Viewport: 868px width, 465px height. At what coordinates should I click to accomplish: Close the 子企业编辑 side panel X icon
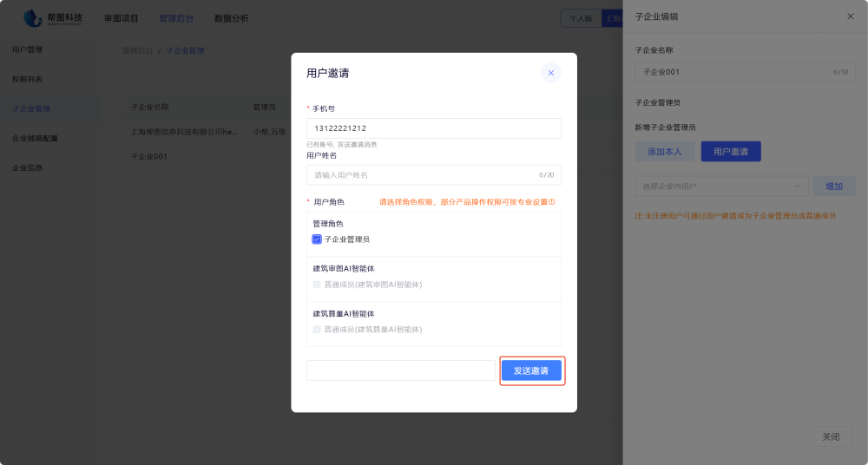coord(850,16)
